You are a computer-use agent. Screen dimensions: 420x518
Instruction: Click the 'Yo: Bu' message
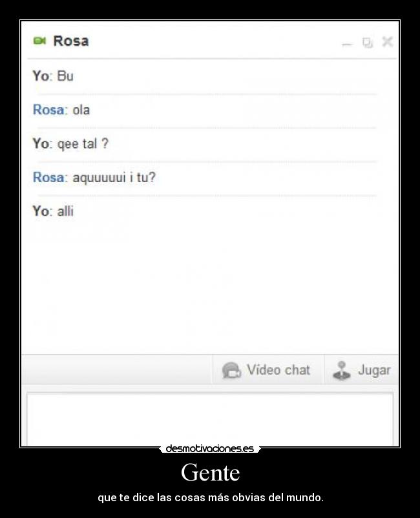[53, 76]
